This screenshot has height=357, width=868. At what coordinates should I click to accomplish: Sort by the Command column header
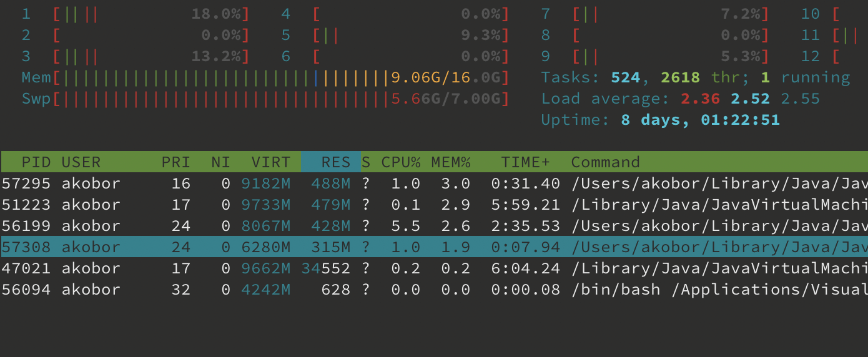point(606,162)
